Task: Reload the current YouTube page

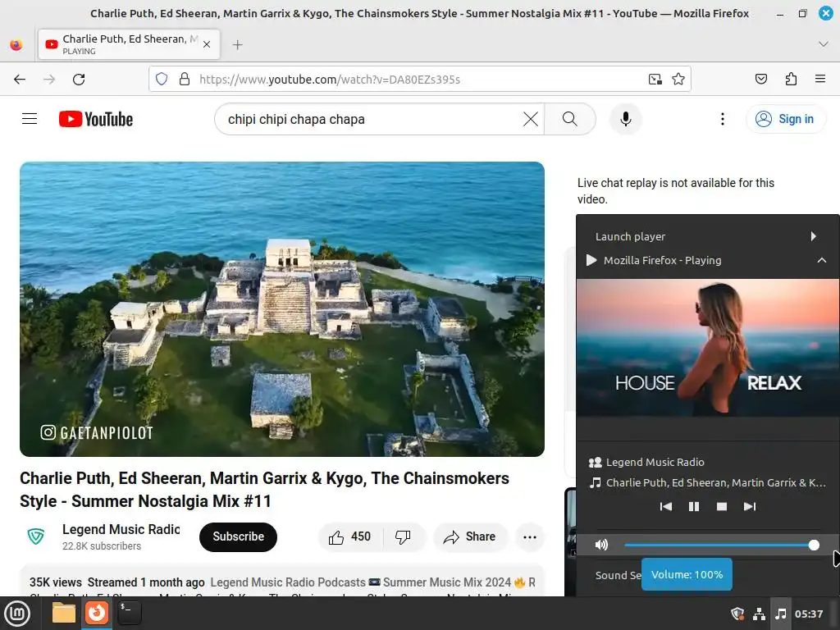Action: (x=79, y=80)
